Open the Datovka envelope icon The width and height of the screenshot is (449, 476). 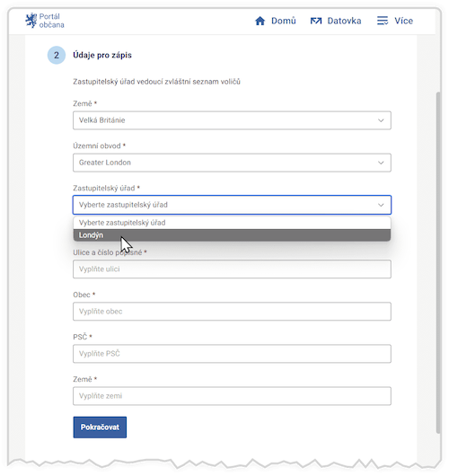[316, 21]
